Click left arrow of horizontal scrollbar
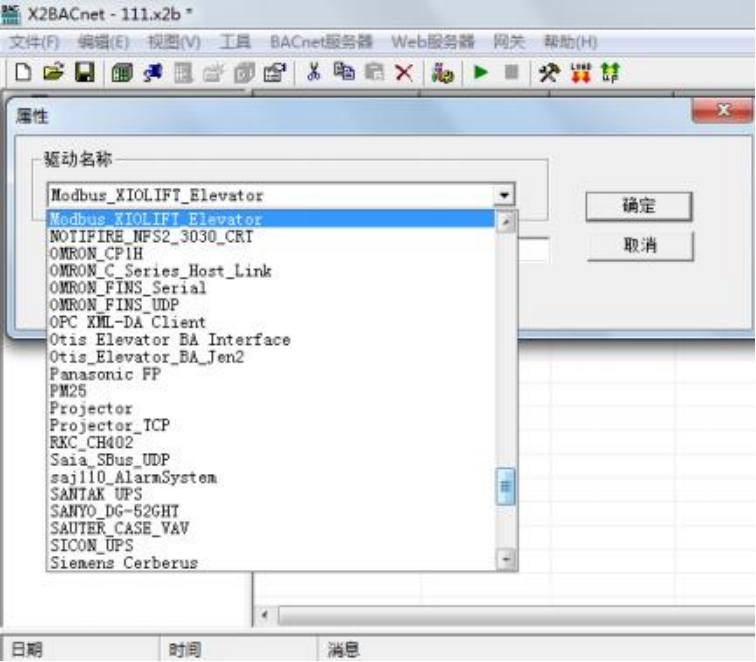 264,615
